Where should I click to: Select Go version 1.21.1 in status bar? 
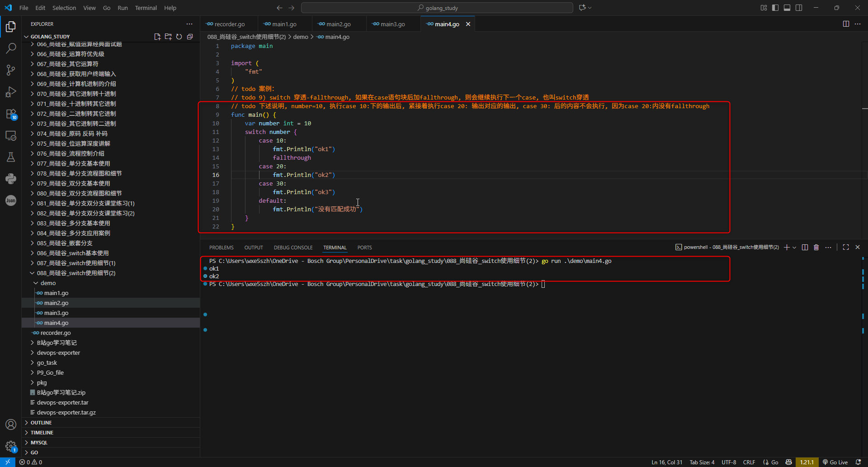tap(807, 462)
